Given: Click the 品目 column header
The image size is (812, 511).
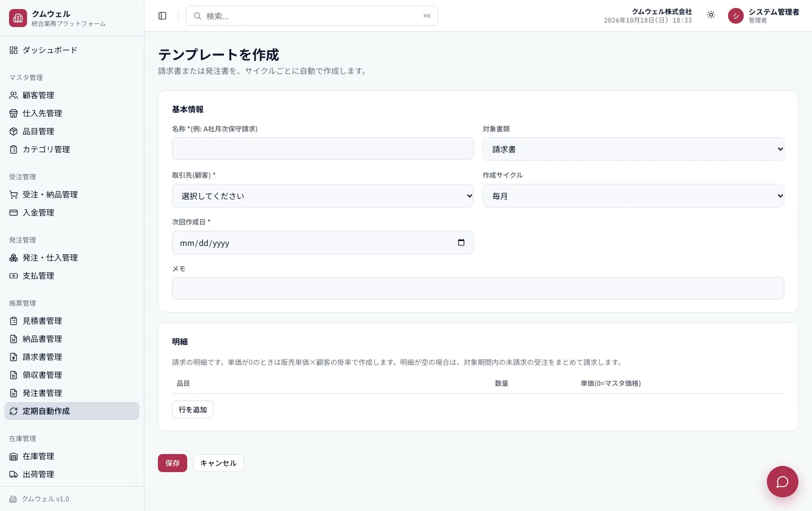Looking at the screenshot, I should click(183, 384).
